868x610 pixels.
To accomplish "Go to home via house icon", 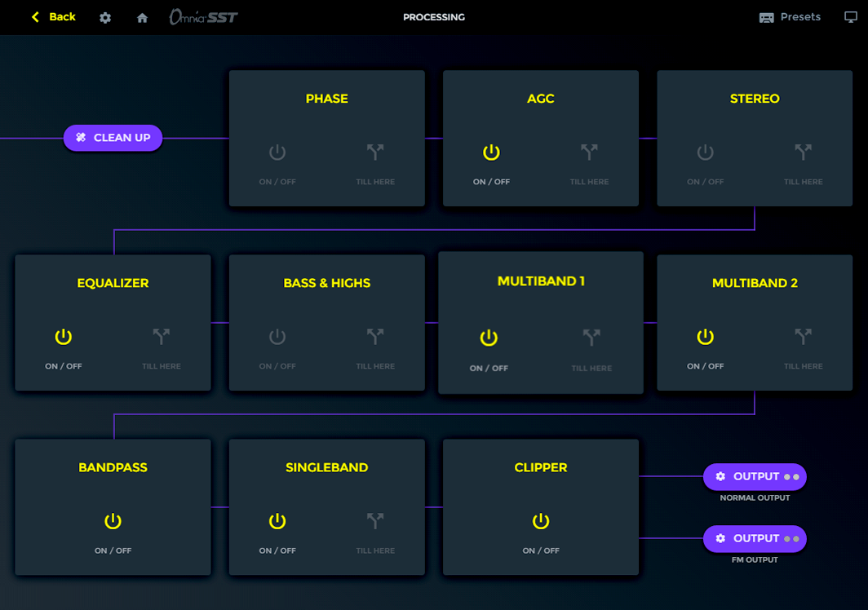I will [x=142, y=17].
